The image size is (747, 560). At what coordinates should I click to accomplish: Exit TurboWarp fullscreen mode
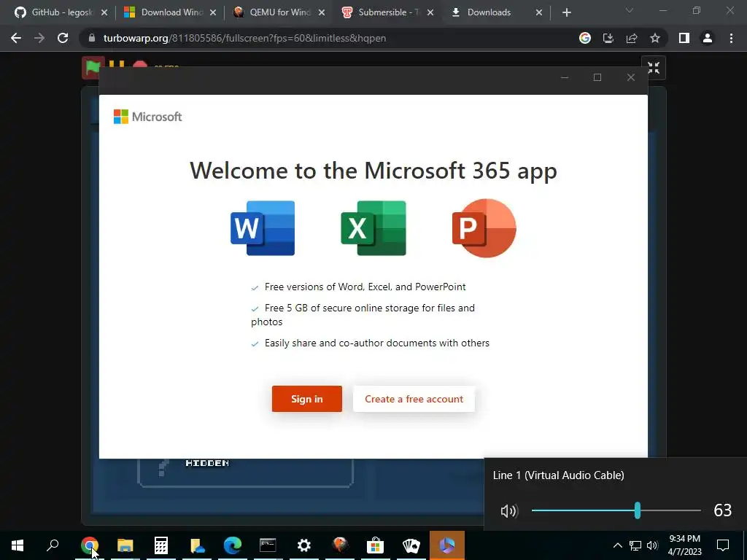tap(654, 68)
